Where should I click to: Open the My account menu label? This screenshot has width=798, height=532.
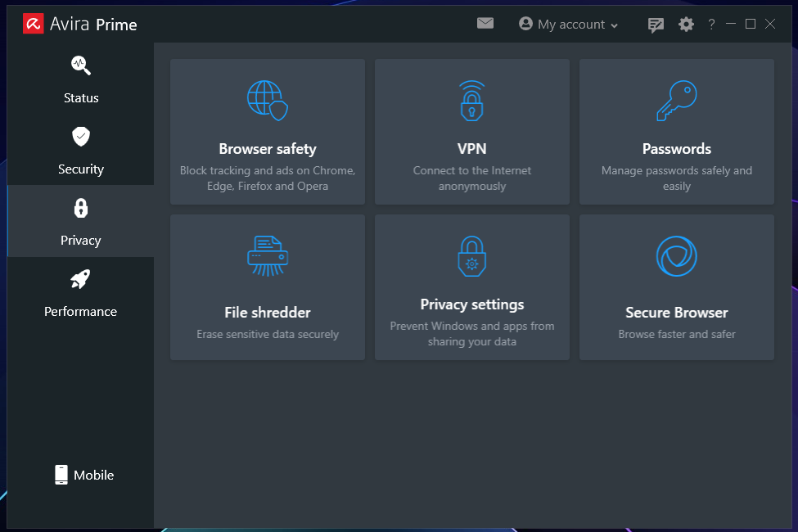coord(571,25)
